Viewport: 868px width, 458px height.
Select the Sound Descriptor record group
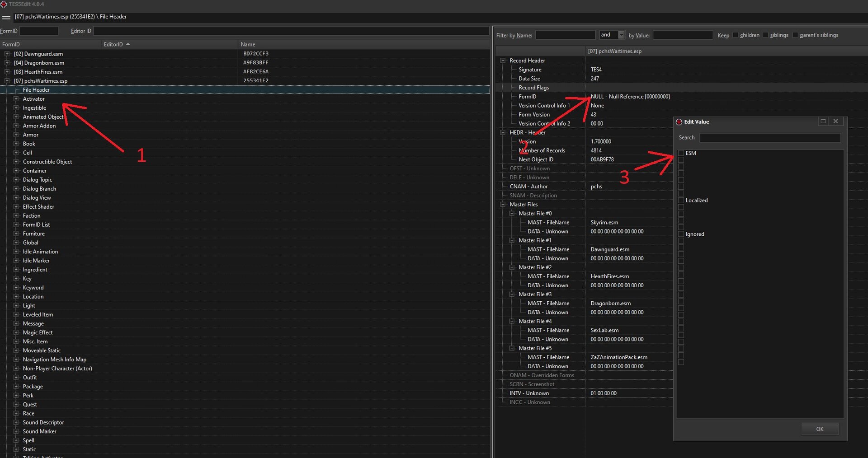click(43, 422)
